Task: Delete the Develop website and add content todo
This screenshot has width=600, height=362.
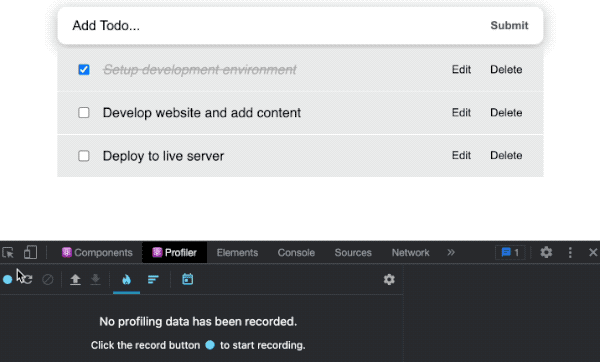Action: tap(506, 113)
